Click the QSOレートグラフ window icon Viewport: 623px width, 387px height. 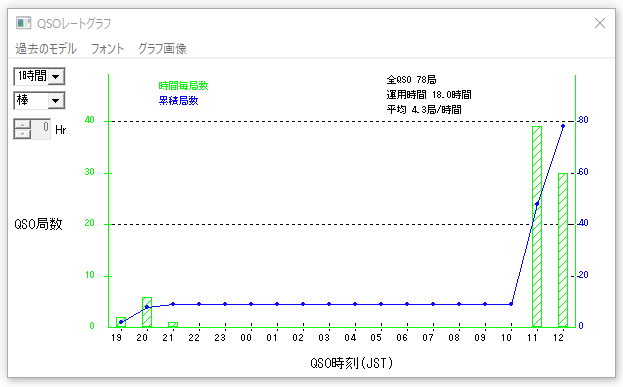pos(23,23)
